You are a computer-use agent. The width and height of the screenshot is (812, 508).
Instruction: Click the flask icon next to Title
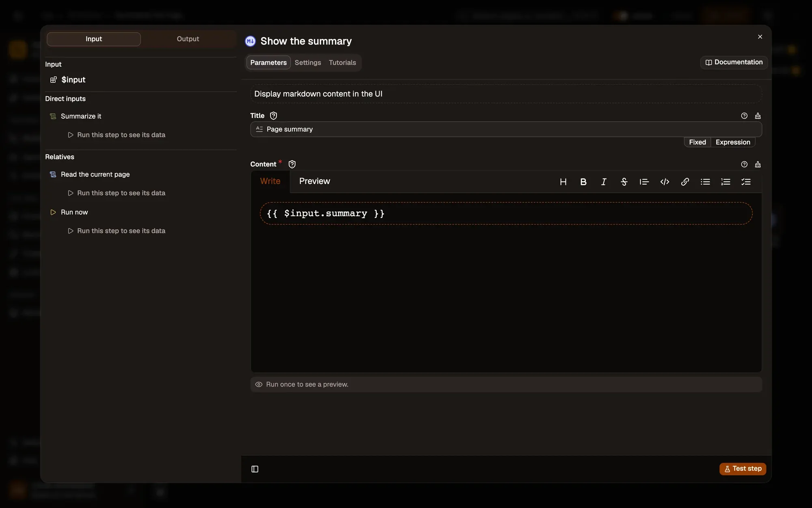point(758,116)
